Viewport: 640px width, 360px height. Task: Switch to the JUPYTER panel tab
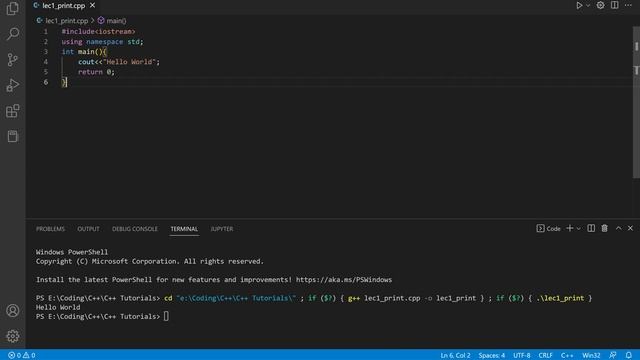[x=222, y=229]
